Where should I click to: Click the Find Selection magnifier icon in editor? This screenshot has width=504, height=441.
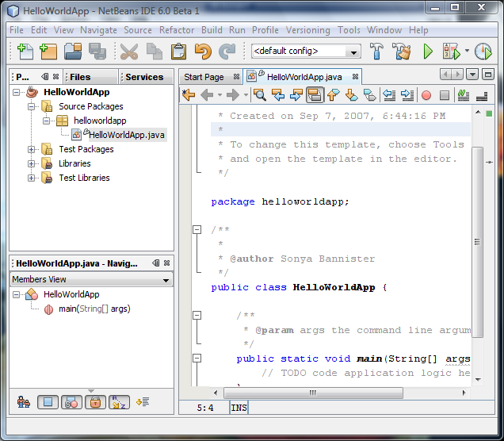[x=259, y=95]
